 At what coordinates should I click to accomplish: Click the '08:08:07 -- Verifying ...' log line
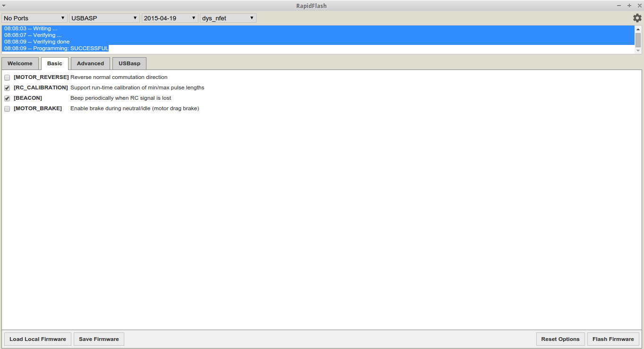point(33,35)
